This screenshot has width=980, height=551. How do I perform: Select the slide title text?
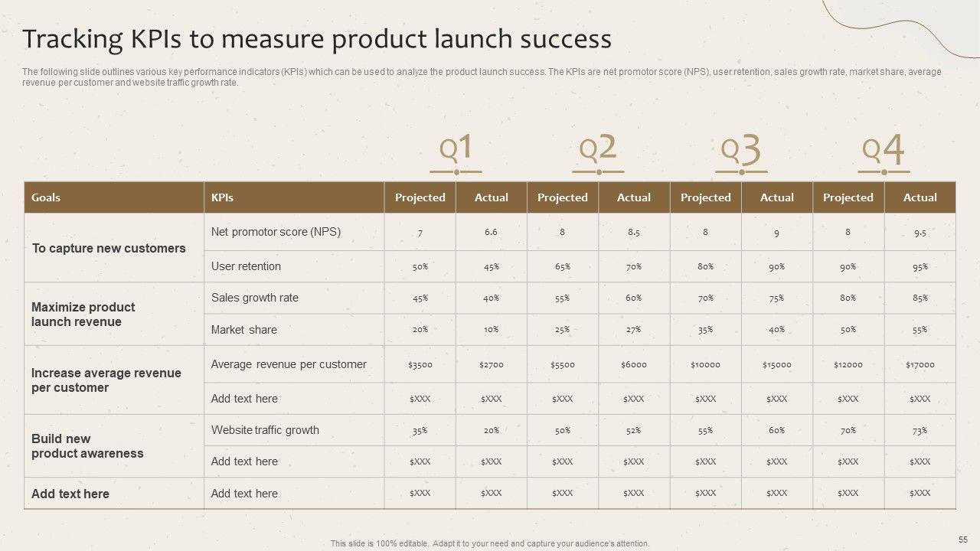pyautogui.click(x=317, y=38)
